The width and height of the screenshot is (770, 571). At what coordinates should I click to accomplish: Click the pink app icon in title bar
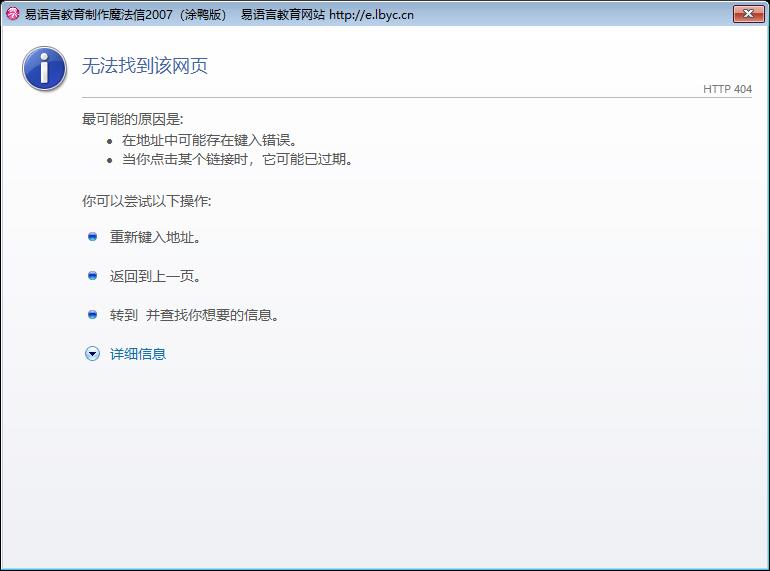click(x=13, y=14)
